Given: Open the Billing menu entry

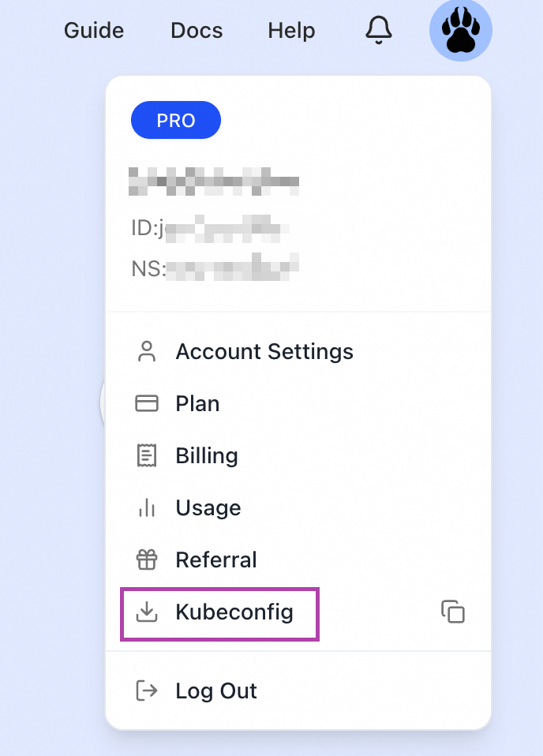Looking at the screenshot, I should click(x=207, y=455).
